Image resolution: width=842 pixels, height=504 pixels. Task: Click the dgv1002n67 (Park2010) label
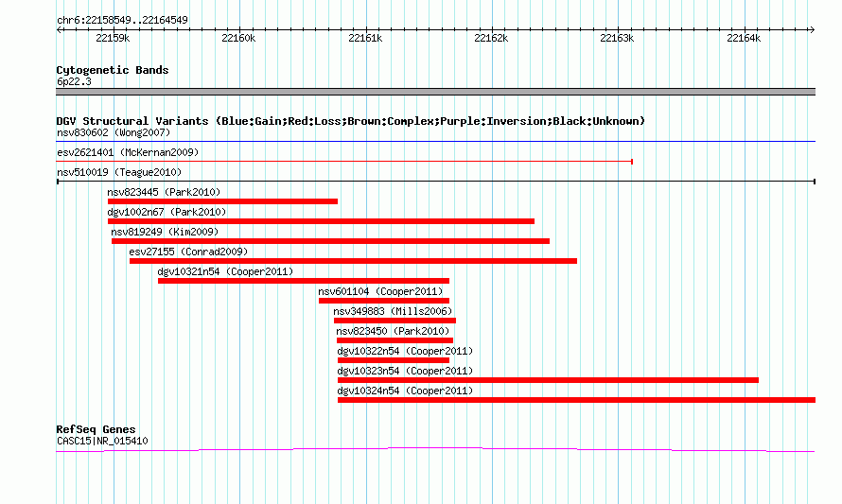pyautogui.click(x=167, y=212)
